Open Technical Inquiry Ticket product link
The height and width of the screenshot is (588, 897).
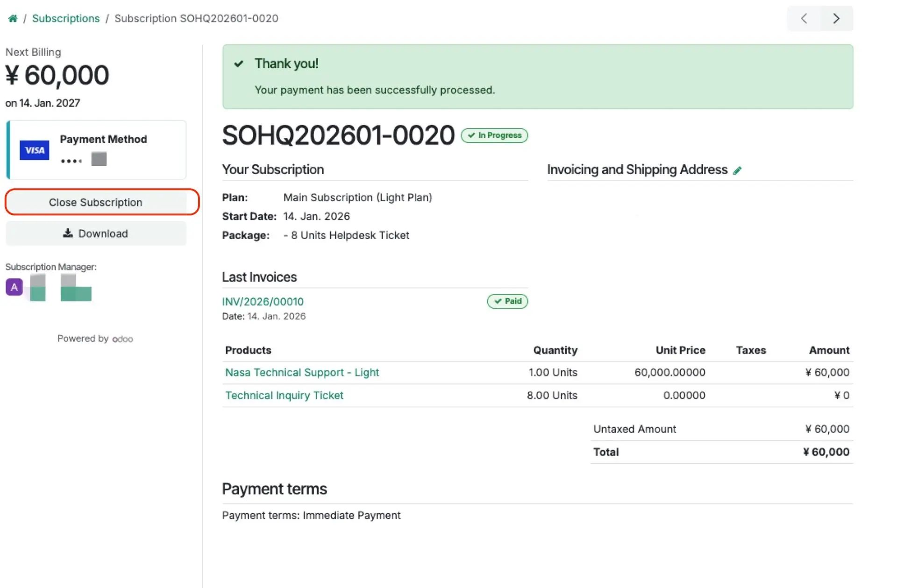click(x=284, y=395)
